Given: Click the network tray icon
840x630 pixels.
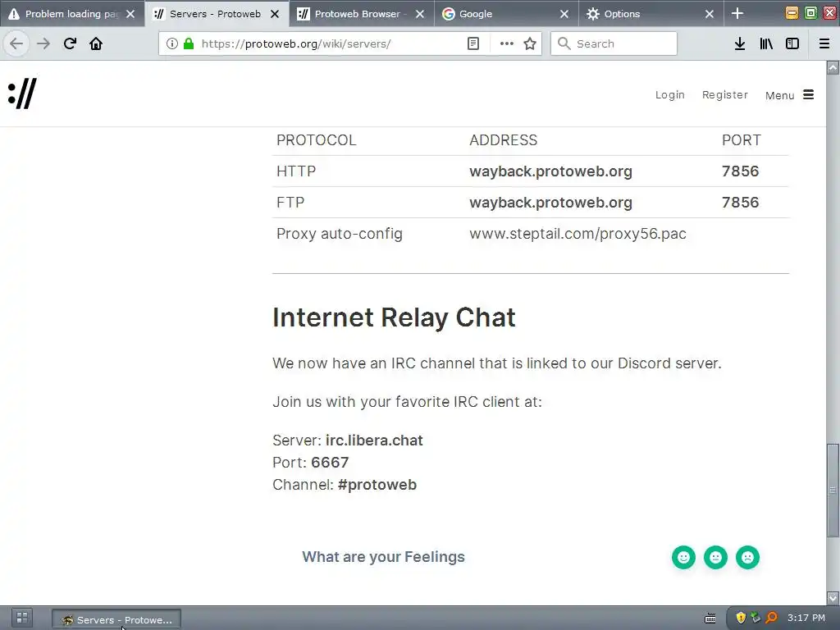Looking at the screenshot, I should 756,618.
